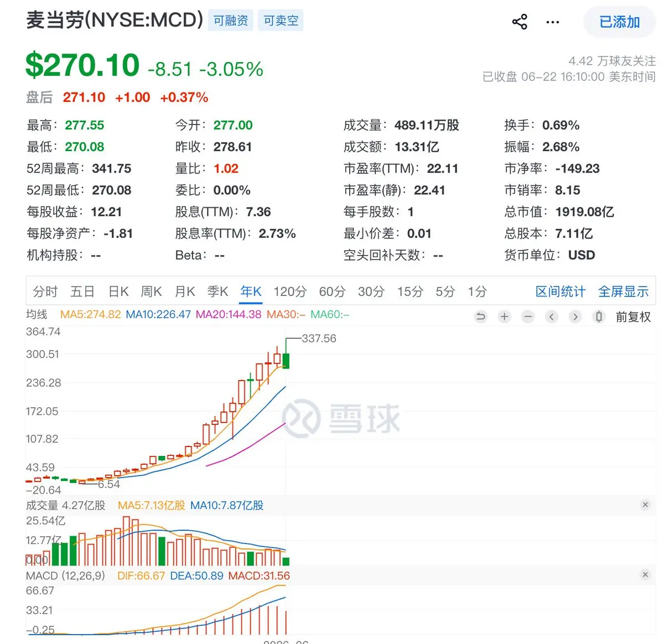Move chart left with the left chevron
Viewport: 664px width, 644px height.
point(552,316)
